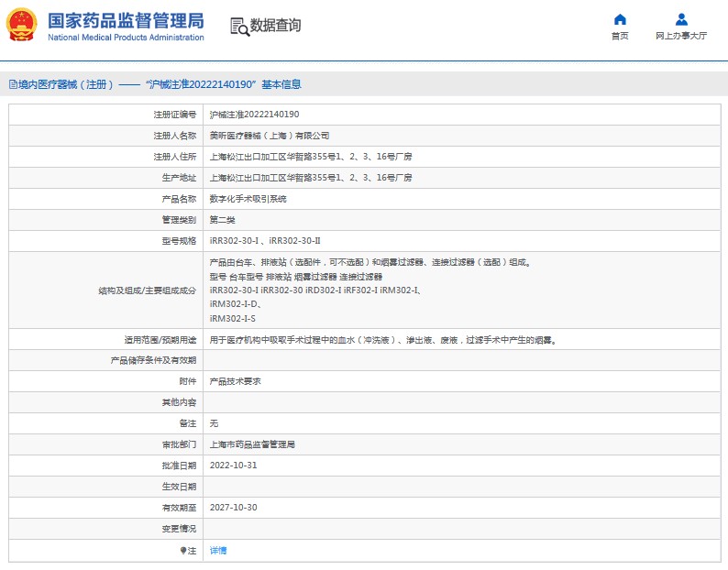
Task: Click the 产品技术要求 attachment text
Action: 235,381
